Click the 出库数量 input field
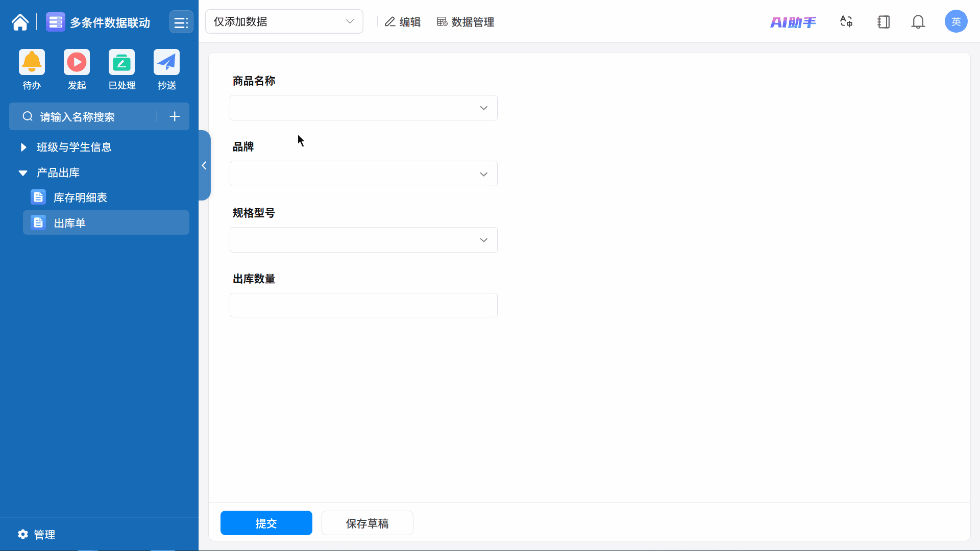This screenshot has height=551, width=980. click(x=363, y=305)
